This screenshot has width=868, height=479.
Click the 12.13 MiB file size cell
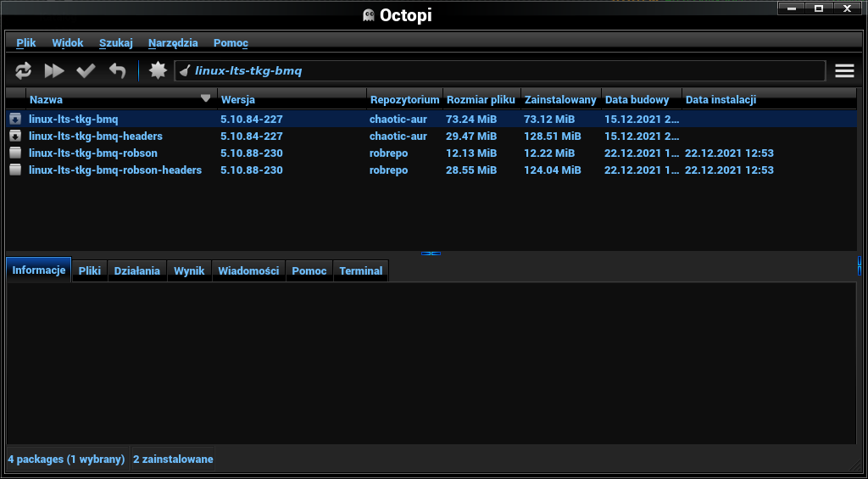pos(471,153)
